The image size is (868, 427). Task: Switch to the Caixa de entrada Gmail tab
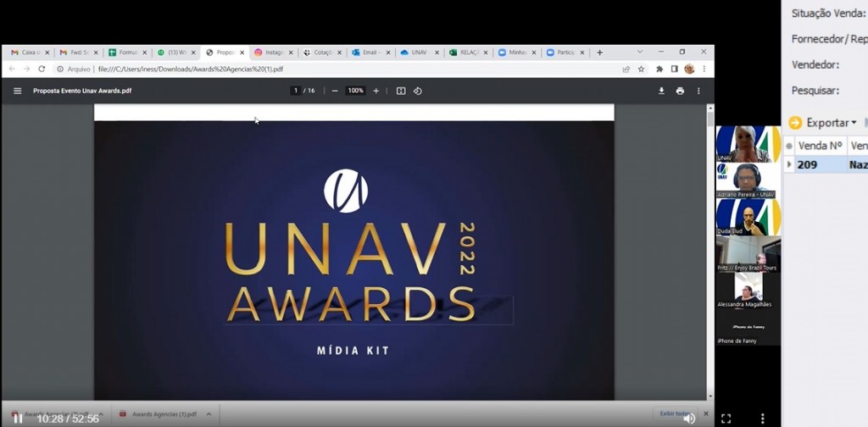point(30,53)
